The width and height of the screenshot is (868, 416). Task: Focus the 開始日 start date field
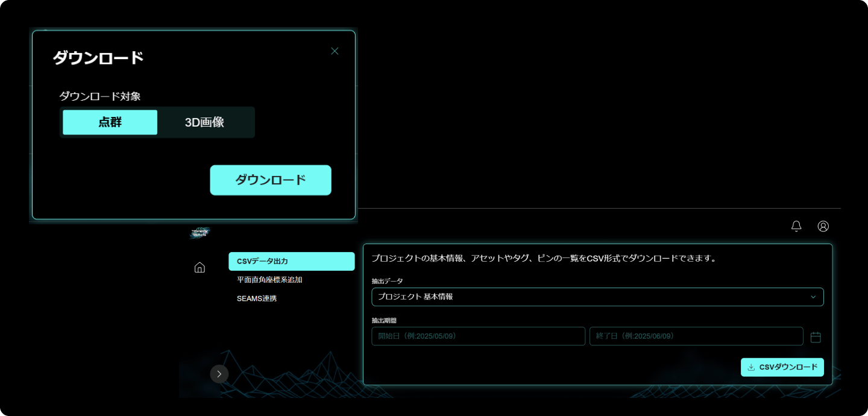[478, 336]
